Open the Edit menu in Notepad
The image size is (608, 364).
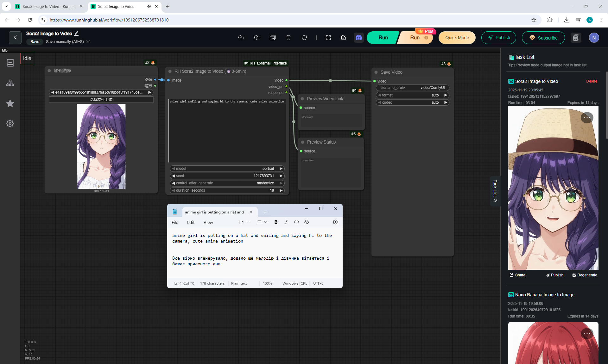(x=191, y=222)
